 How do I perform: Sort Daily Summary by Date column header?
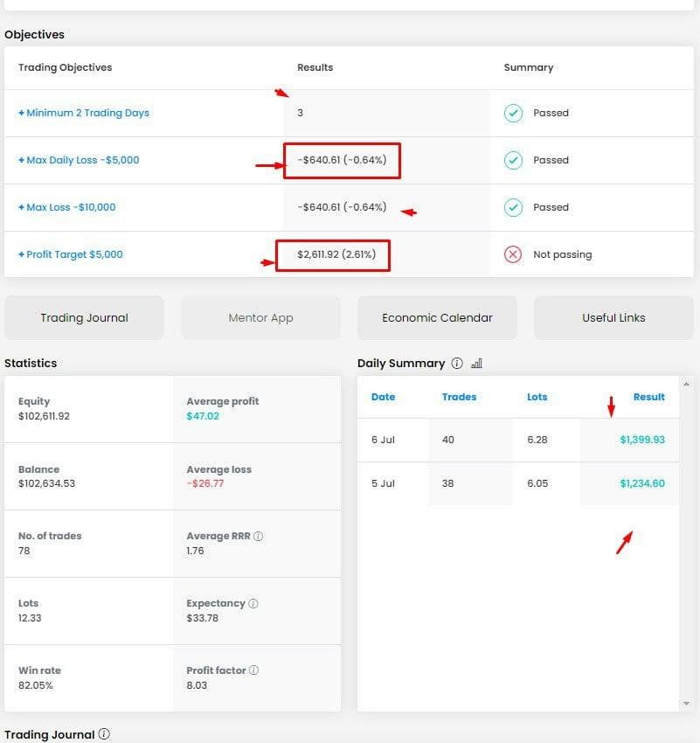point(383,397)
